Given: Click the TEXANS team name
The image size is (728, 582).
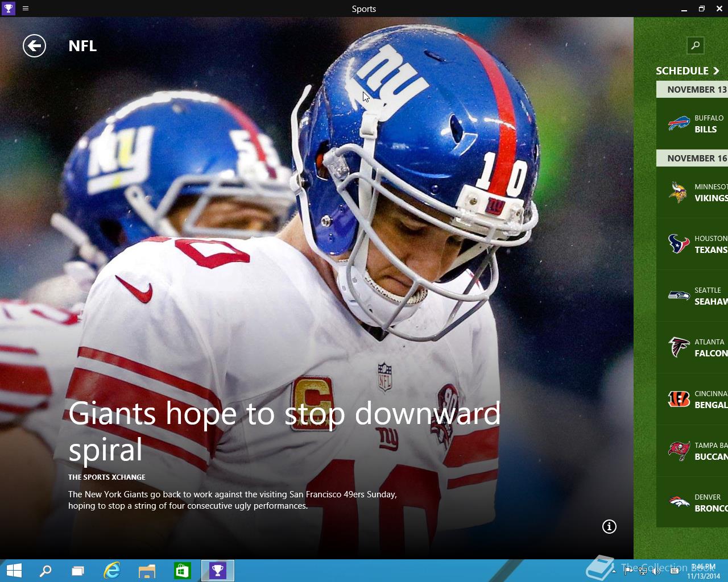Looking at the screenshot, I should (711, 250).
